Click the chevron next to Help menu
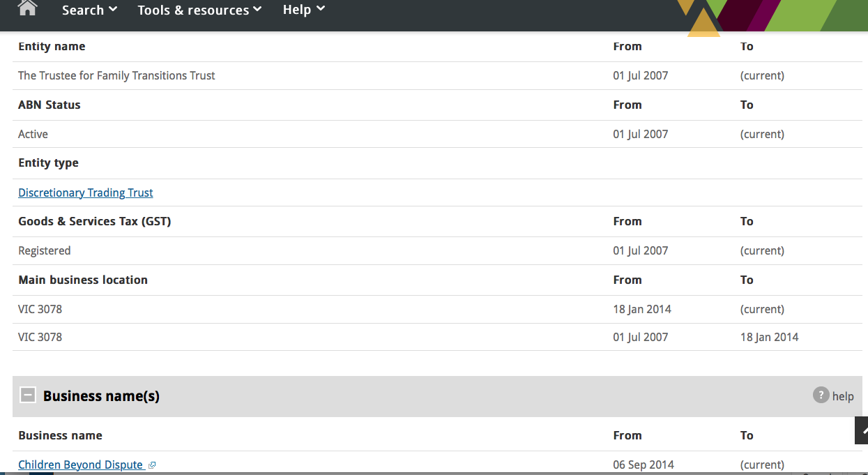 (x=321, y=9)
